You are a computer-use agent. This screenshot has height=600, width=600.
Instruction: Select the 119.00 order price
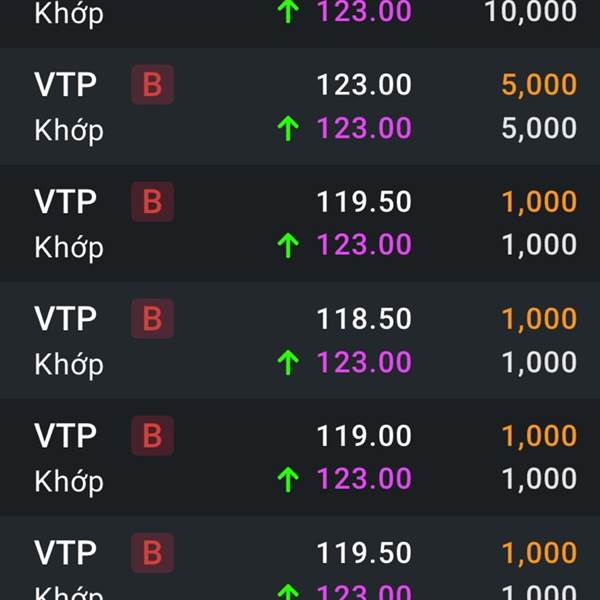[364, 436]
